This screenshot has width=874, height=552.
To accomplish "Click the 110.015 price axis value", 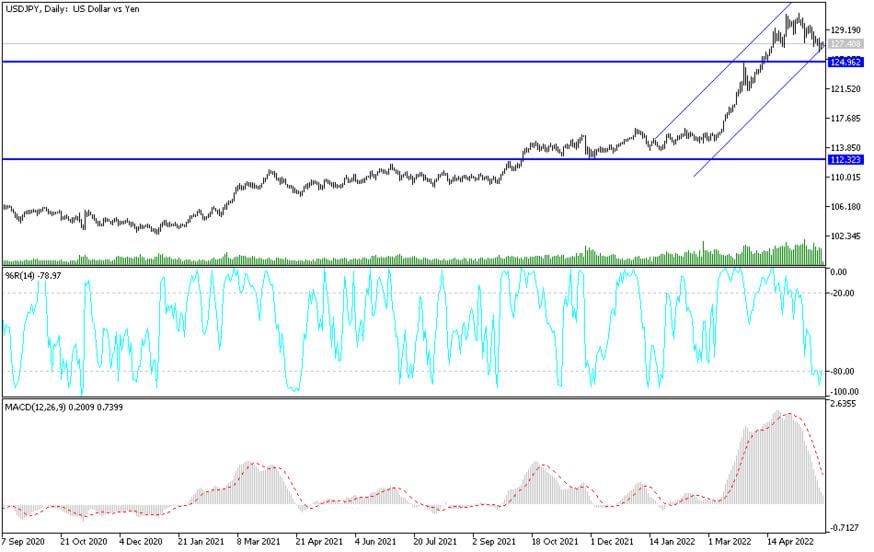I will [845, 177].
